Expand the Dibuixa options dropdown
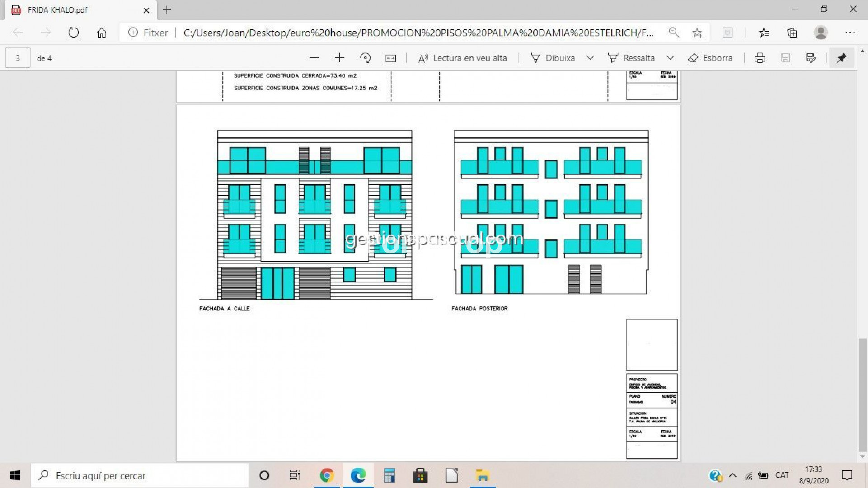Viewport: 868px width, 488px height. click(x=590, y=58)
